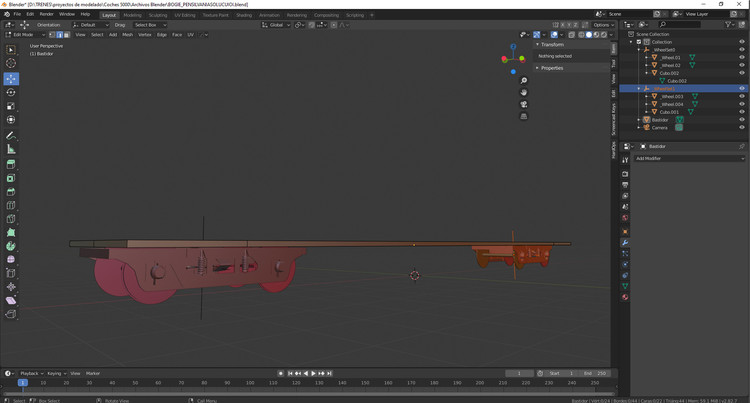Screen dimensions: 750x403
Task: Click the play animation button
Action: pyautogui.click(x=313, y=373)
